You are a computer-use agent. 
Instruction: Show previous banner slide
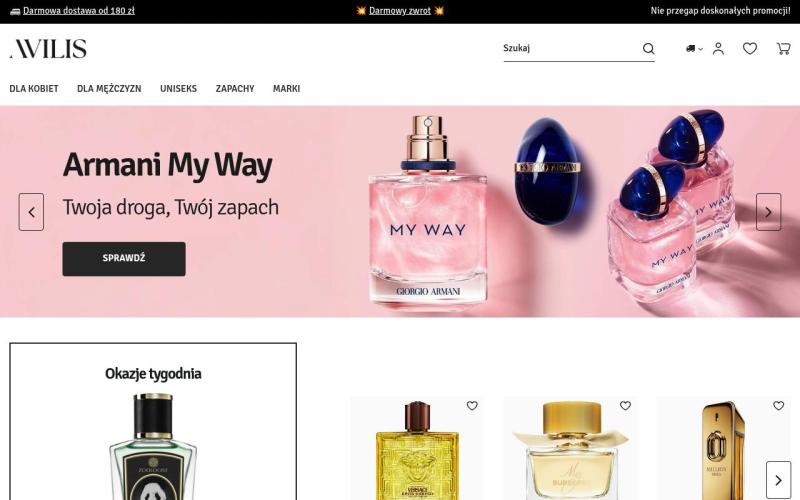pos(31,212)
